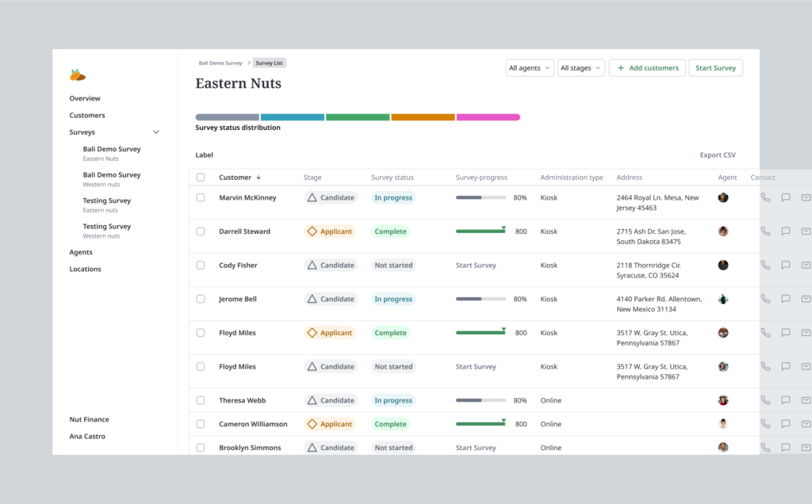Click chat icon in Cameron Williamson's row

786,424
